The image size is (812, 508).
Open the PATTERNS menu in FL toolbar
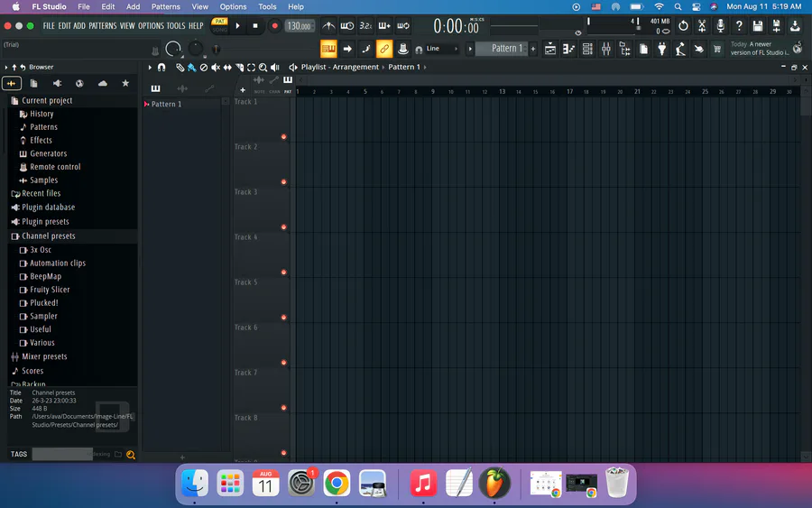click(103, 26)
